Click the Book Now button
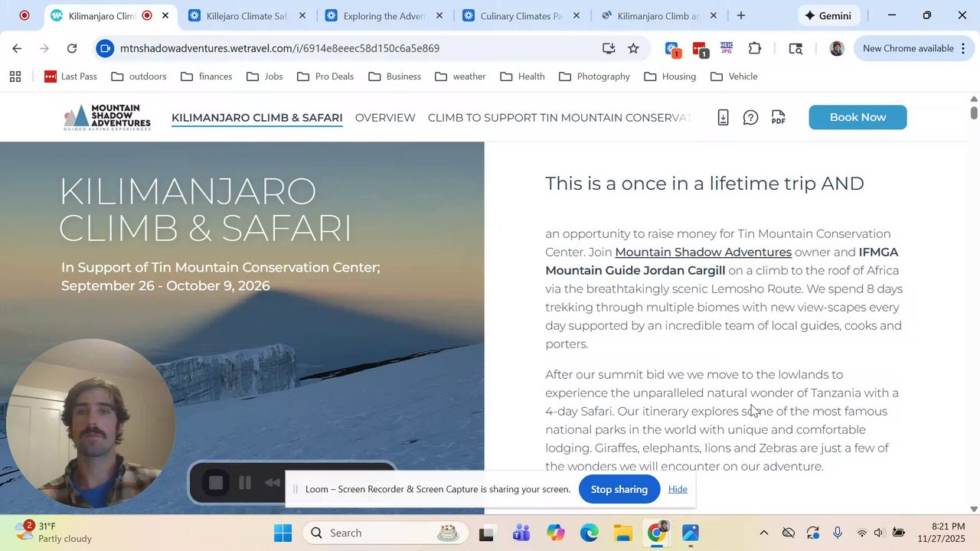Image resolution: width=980 pixels, height=551 pixels. click(857, 117)
